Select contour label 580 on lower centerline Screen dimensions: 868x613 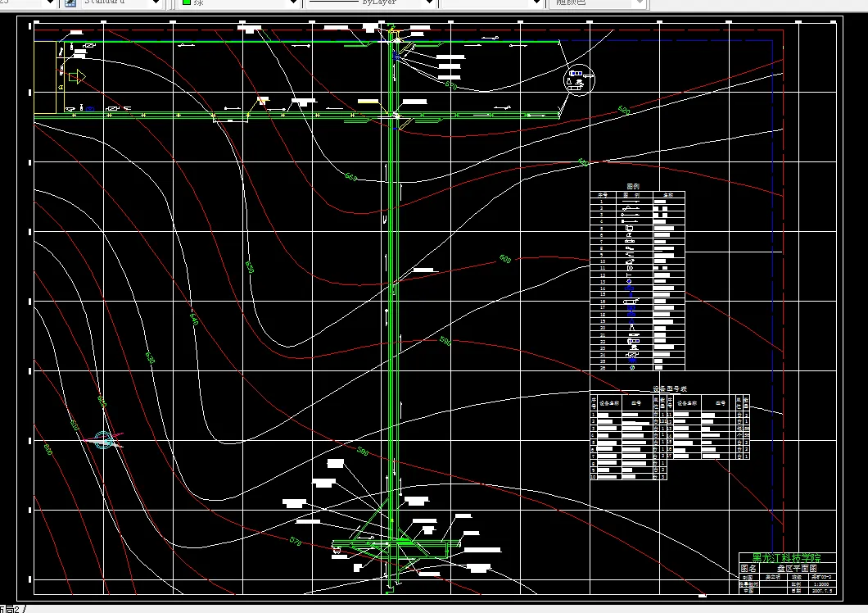pos(363,452)
